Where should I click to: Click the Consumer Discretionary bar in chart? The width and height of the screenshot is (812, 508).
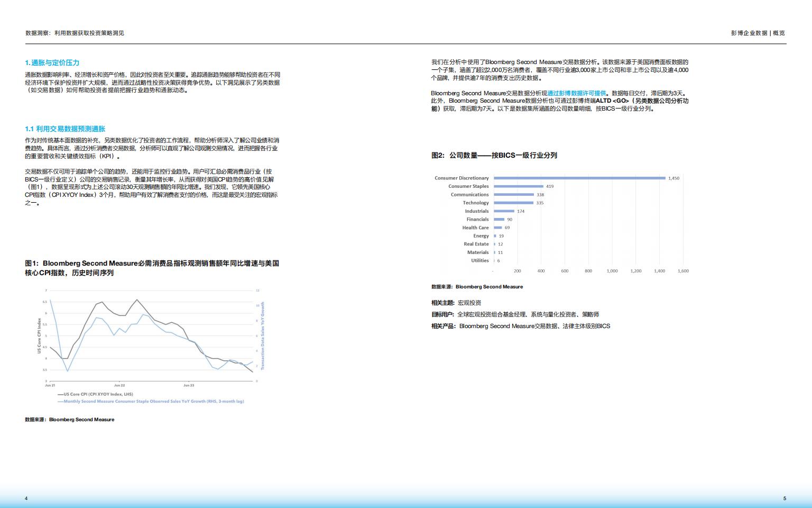point(579,178)
